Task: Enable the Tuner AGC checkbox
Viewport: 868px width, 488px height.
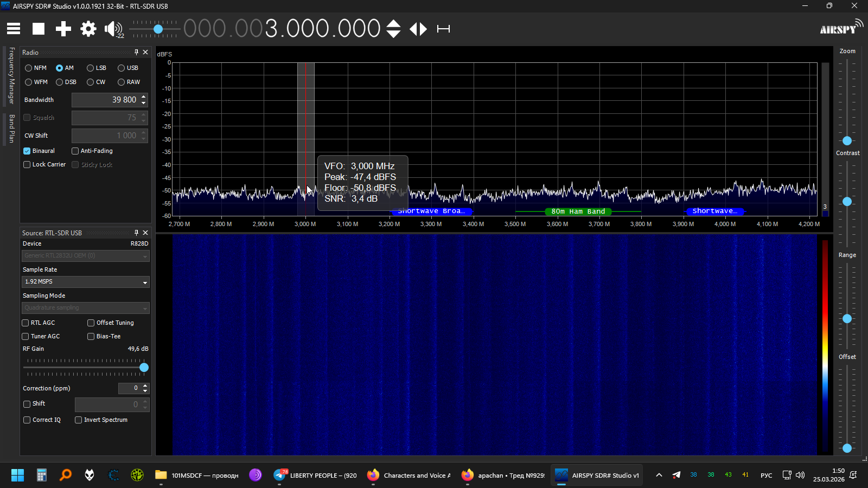Action: [x=25, y=337]
